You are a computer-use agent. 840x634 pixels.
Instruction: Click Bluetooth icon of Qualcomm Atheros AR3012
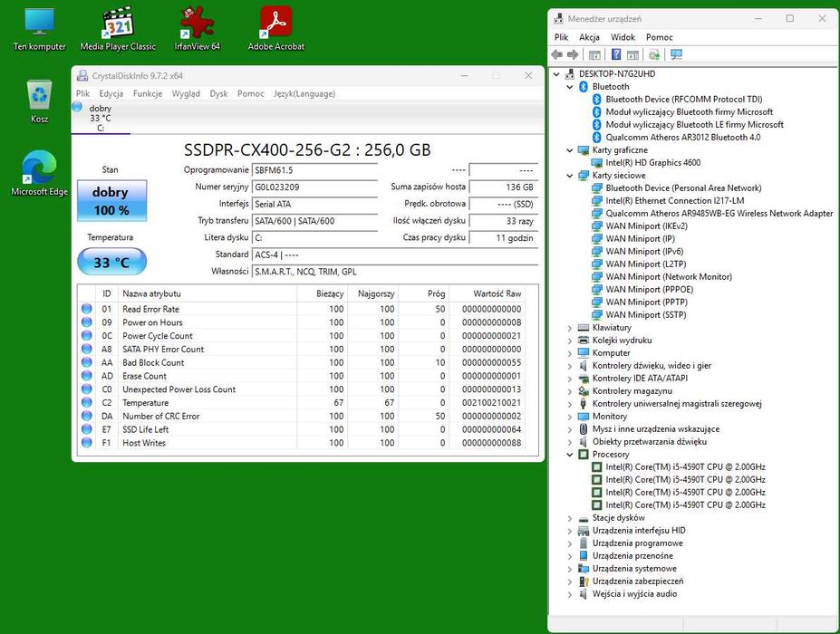(597, 137)
